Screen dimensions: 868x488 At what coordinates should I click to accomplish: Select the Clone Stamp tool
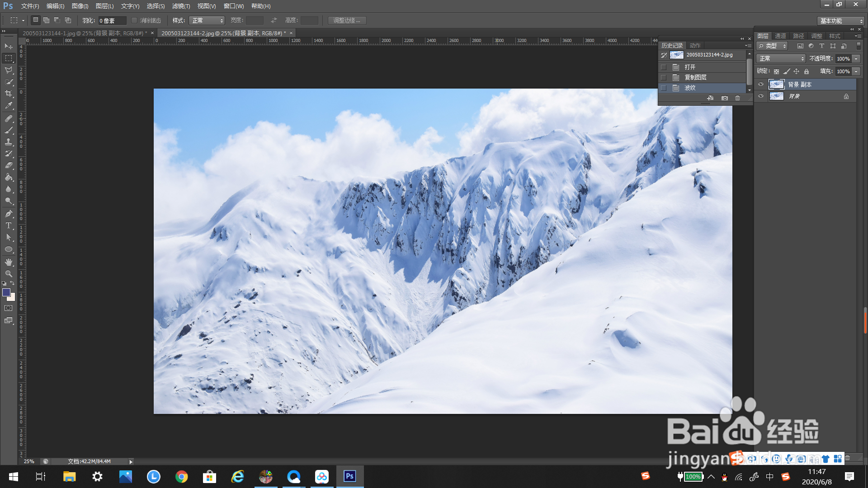pos(9,142)
